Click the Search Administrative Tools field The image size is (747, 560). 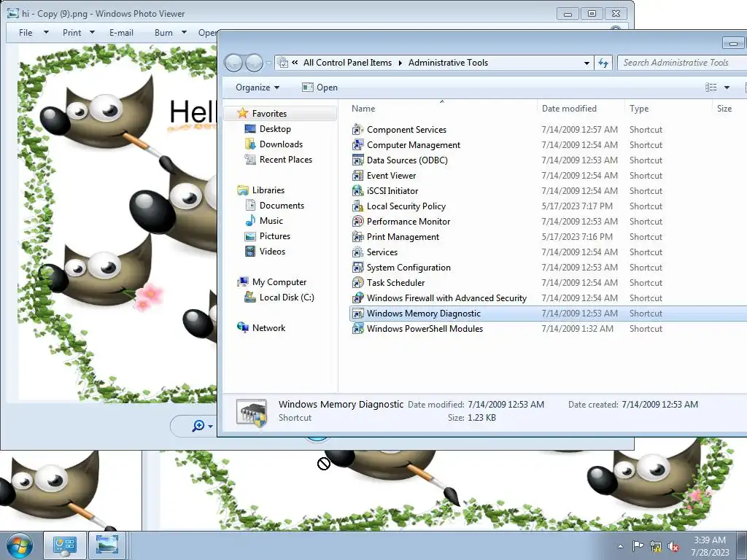(x=682, y=63)
